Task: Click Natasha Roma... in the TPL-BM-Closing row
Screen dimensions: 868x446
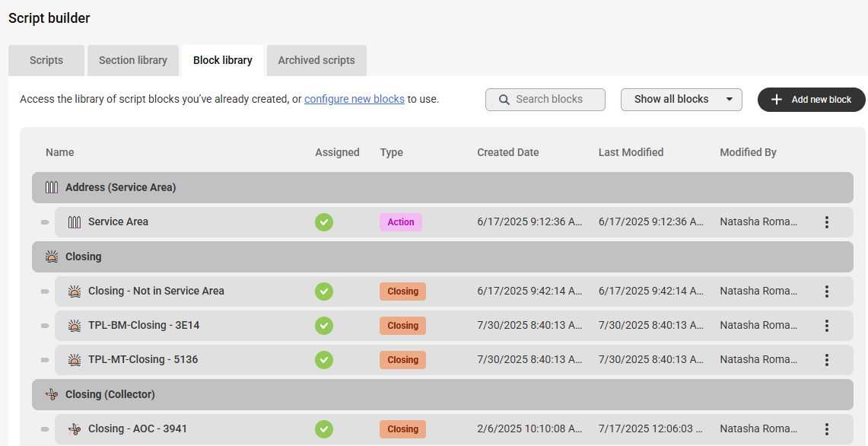Action: coord(758,325)
